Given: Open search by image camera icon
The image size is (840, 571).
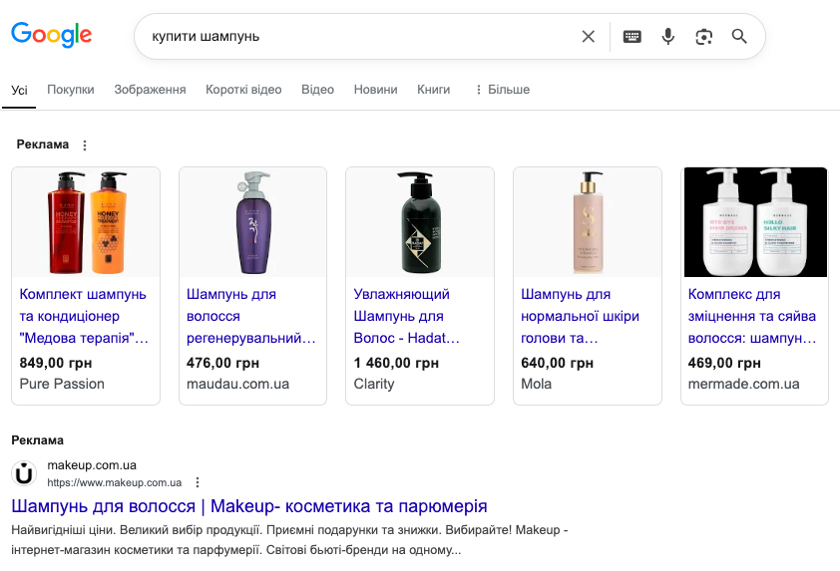Looking at the screenshot, I should pyautogui.click(x=703, y=36).
